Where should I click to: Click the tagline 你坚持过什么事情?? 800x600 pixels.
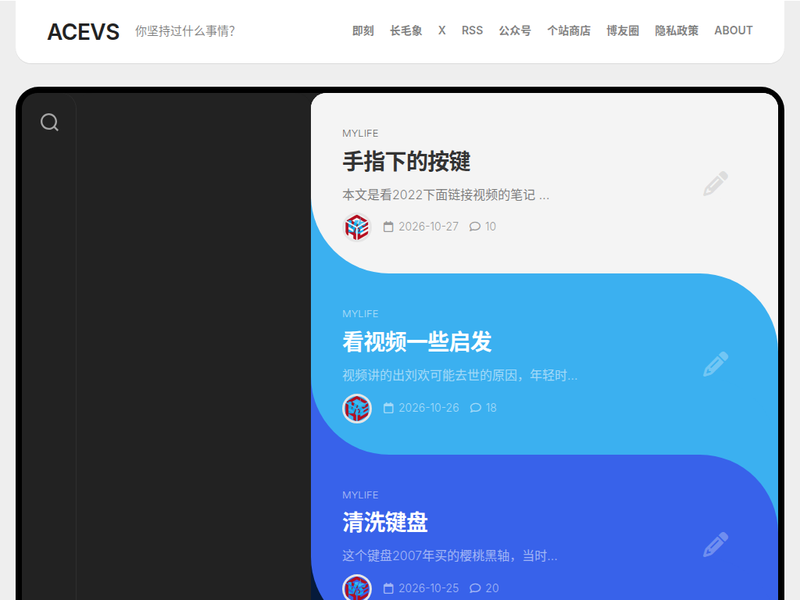click(x=185, y=31)
